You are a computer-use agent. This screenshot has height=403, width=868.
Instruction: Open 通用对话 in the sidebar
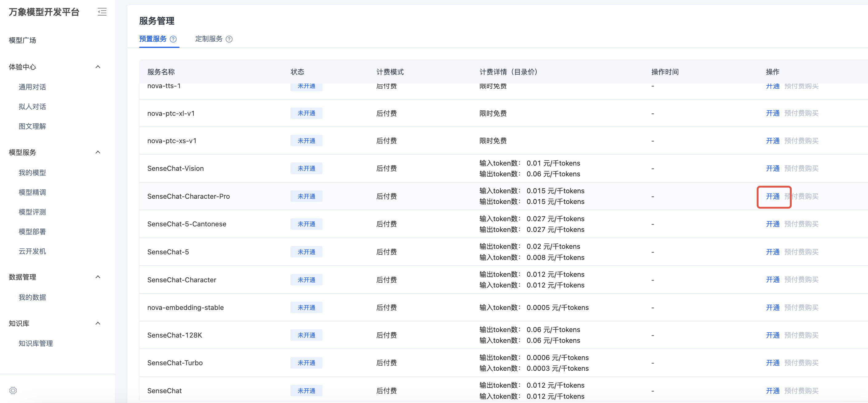pos(32,87)
